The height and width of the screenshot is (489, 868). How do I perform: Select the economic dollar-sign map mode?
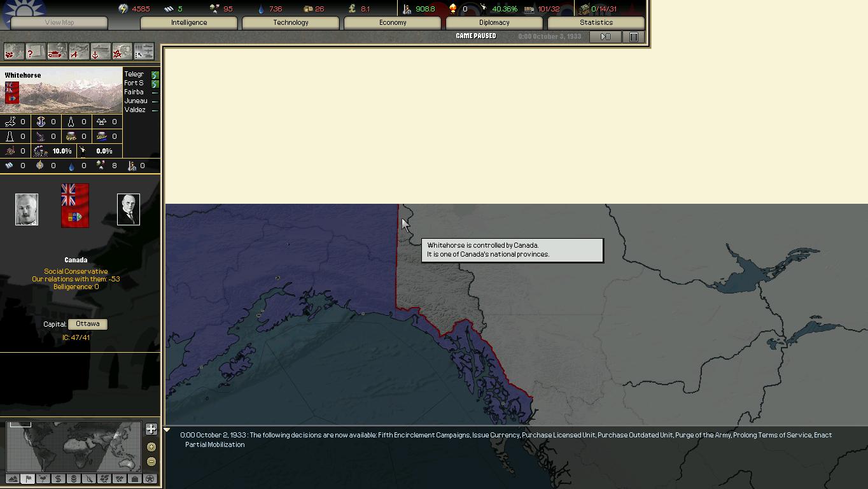[58, 479]
